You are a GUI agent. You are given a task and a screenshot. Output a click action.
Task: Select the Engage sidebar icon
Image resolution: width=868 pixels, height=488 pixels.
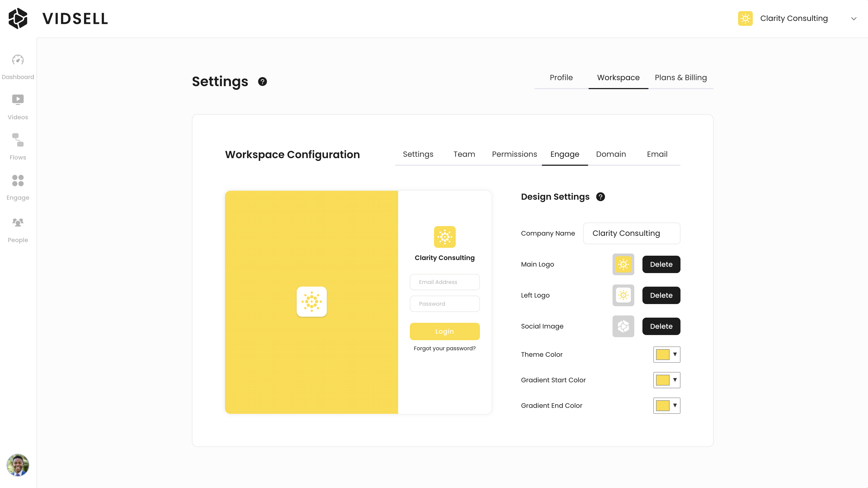coord(18,181)
